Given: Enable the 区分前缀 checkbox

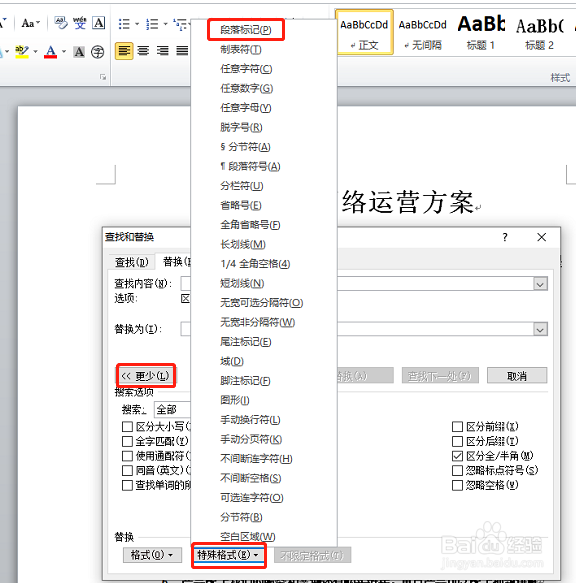Looking at the screenshot, I should 457,426.
